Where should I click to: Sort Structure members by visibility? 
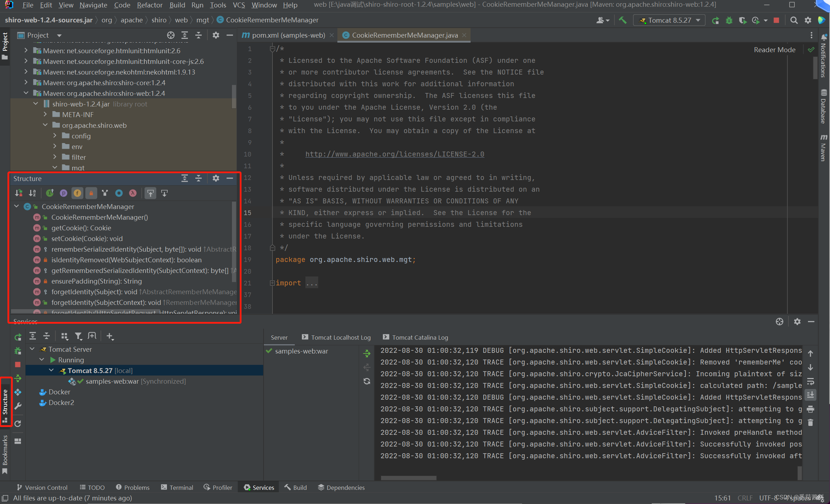pyautogui.click(x=18, y=193)
